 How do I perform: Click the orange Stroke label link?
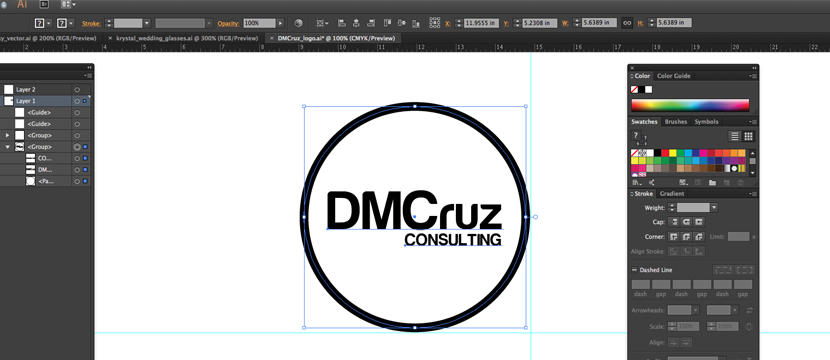[x=91, y=23]
